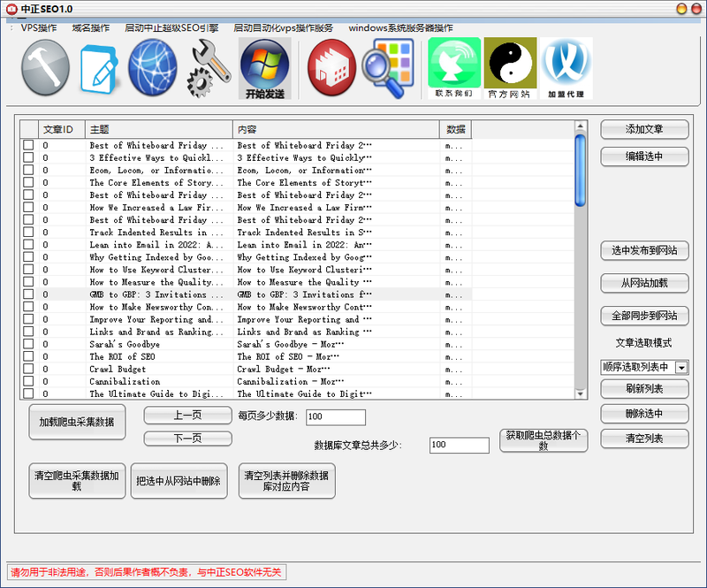Open the 域名操作 menu
Viewport: 707px width, 588px height.
(91, 28)
